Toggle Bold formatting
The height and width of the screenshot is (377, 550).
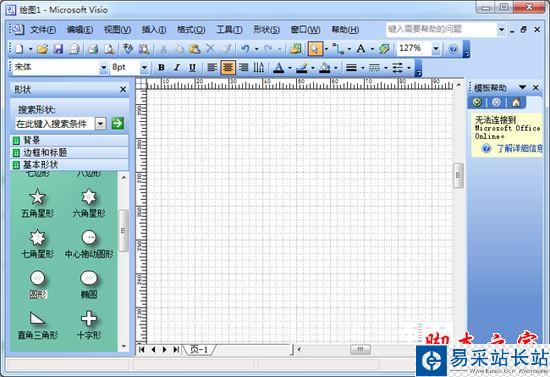coord(161,67)
